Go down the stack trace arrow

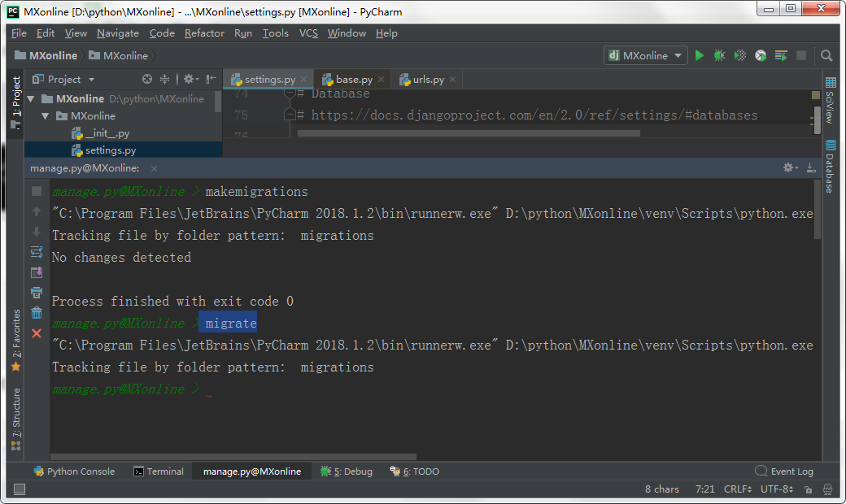pos(37,232)
